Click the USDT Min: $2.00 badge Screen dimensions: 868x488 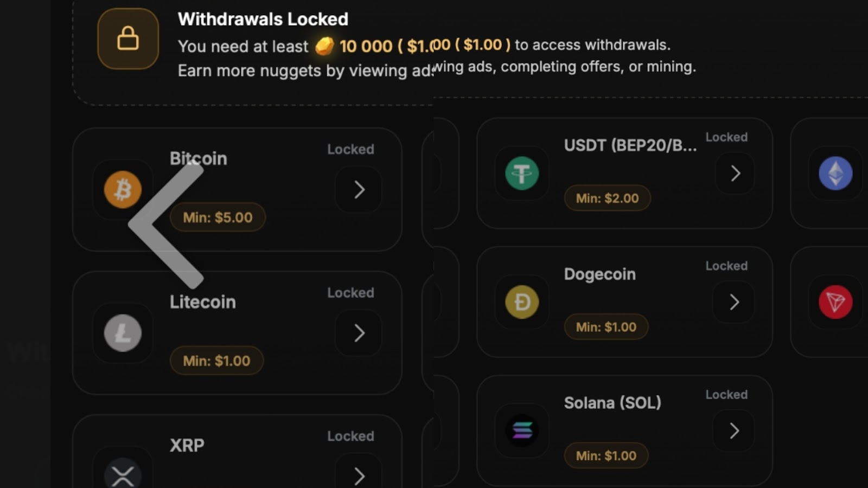pos(607,198)
